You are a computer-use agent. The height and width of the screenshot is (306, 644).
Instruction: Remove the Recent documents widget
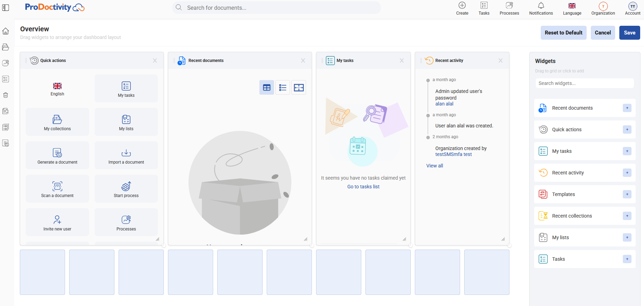click(303, 61)
